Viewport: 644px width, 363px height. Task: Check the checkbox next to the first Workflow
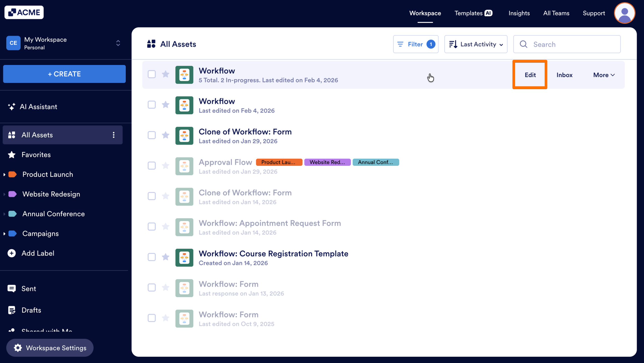pos(152,75)
